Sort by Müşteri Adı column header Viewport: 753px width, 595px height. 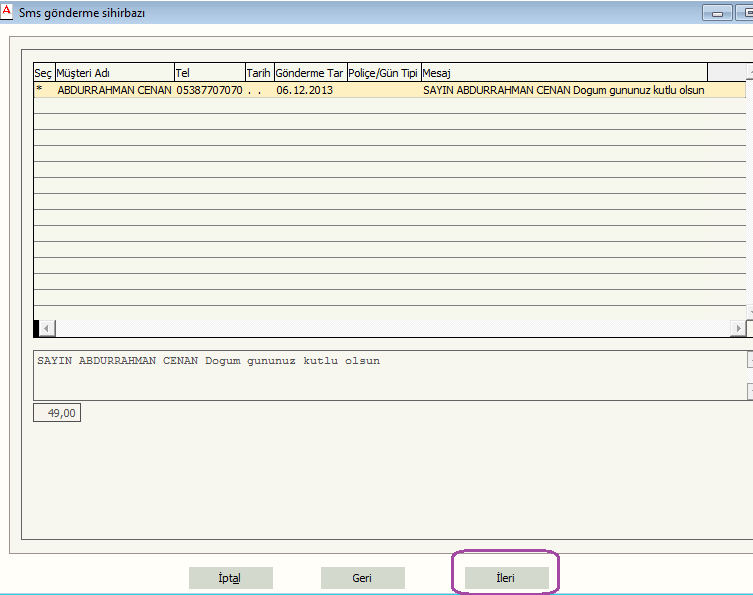click(113, 73)
